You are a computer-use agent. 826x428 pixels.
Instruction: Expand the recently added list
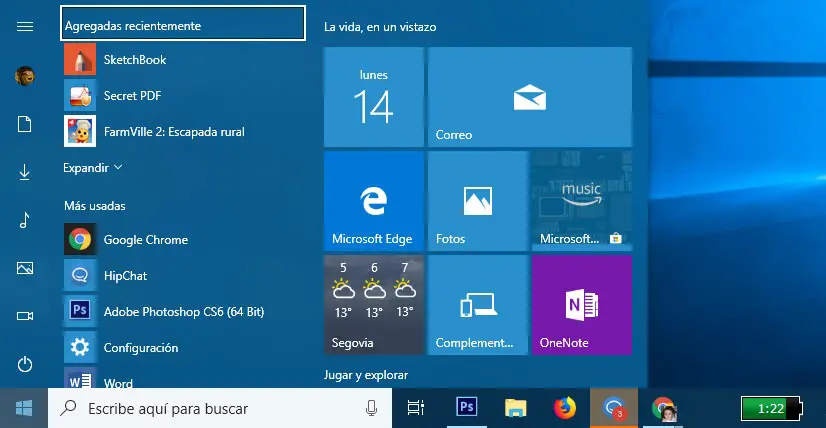(x=93, y=168)
